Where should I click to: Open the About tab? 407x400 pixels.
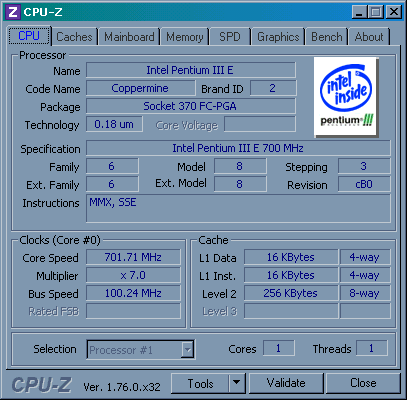(x=369, y=37)
